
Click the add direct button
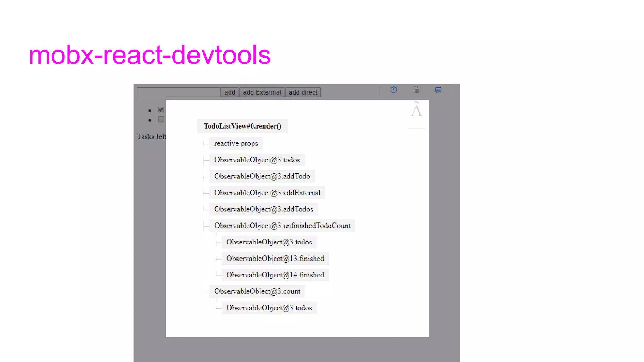pyautogui.click(x=303, y=92)
